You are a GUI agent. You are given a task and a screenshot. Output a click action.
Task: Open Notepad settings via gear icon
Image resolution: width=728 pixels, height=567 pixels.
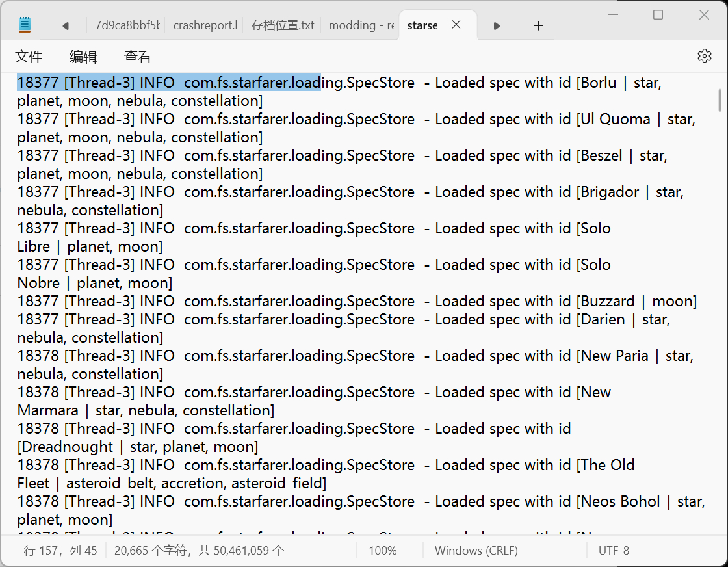pyautogui.click(x=704, y=56)
